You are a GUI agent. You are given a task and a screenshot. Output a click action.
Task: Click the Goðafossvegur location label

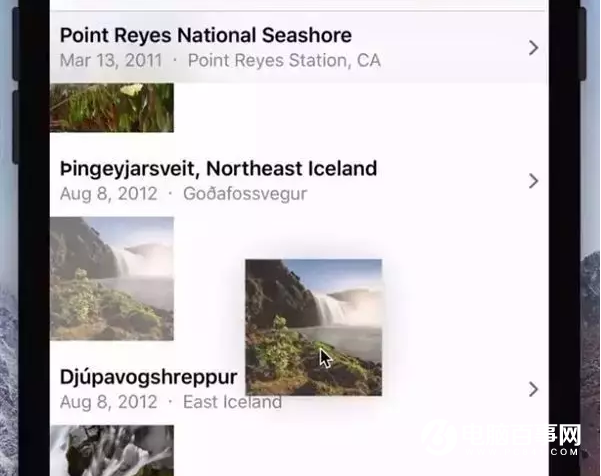click(x=245, y=193)
